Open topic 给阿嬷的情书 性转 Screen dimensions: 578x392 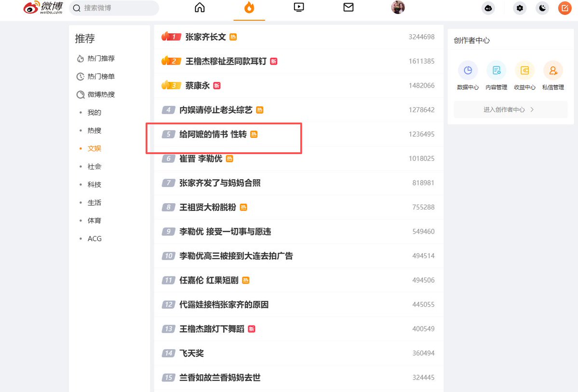coord(213,134)
